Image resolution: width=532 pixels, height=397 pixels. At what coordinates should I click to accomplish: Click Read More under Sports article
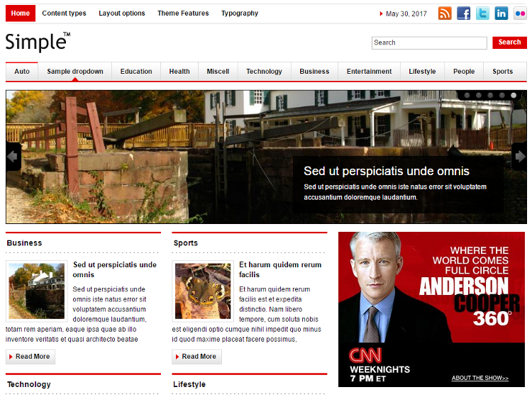[196, 357]
